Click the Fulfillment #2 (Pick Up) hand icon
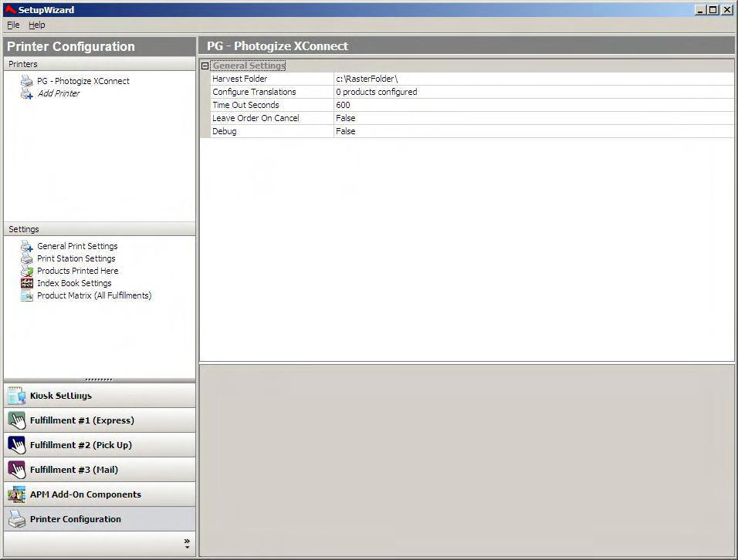The image size is (738, 560). 16,445
